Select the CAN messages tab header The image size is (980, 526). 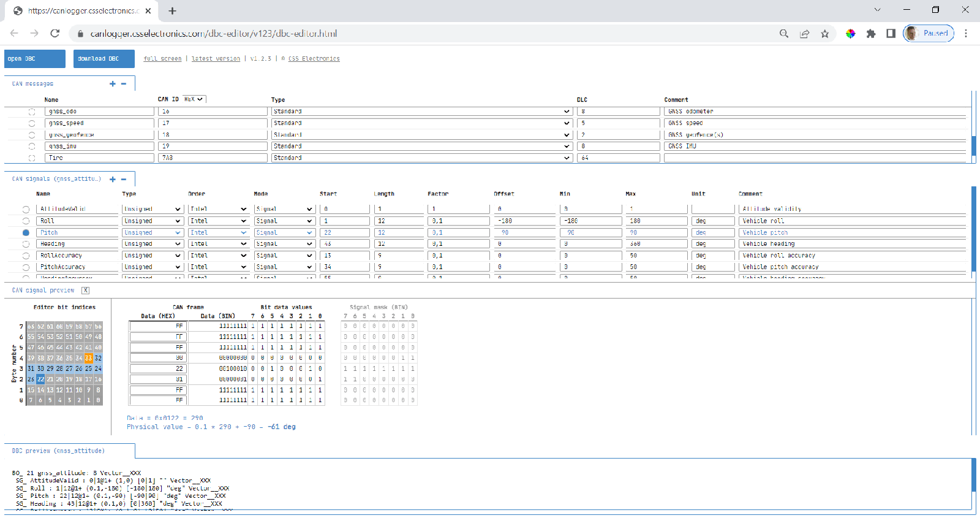point(32,84)
